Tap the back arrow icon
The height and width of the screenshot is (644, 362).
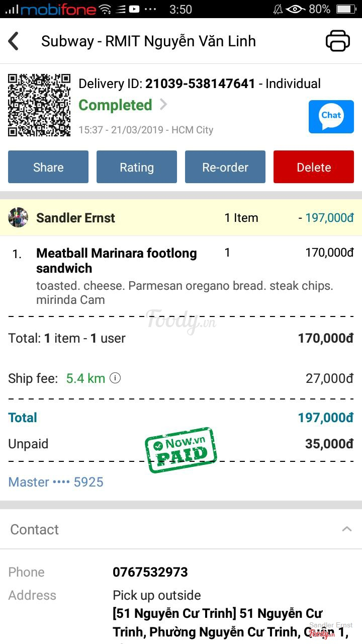14,41
